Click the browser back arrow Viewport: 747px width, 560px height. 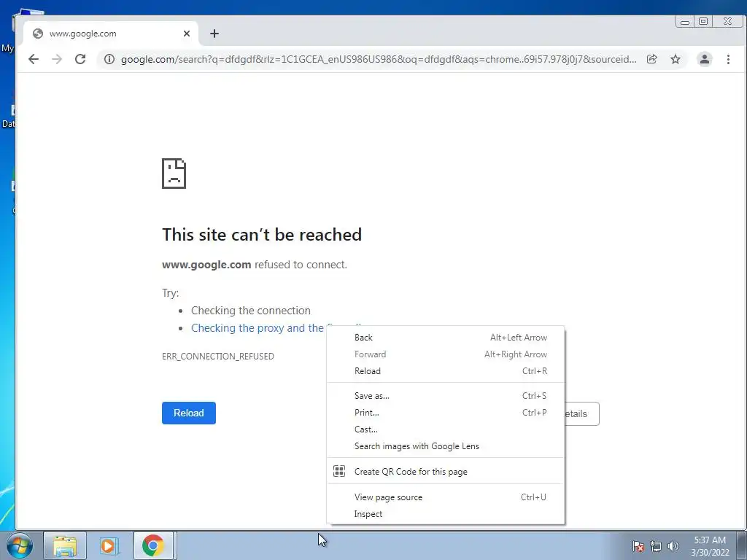click(x=34, y=59)
